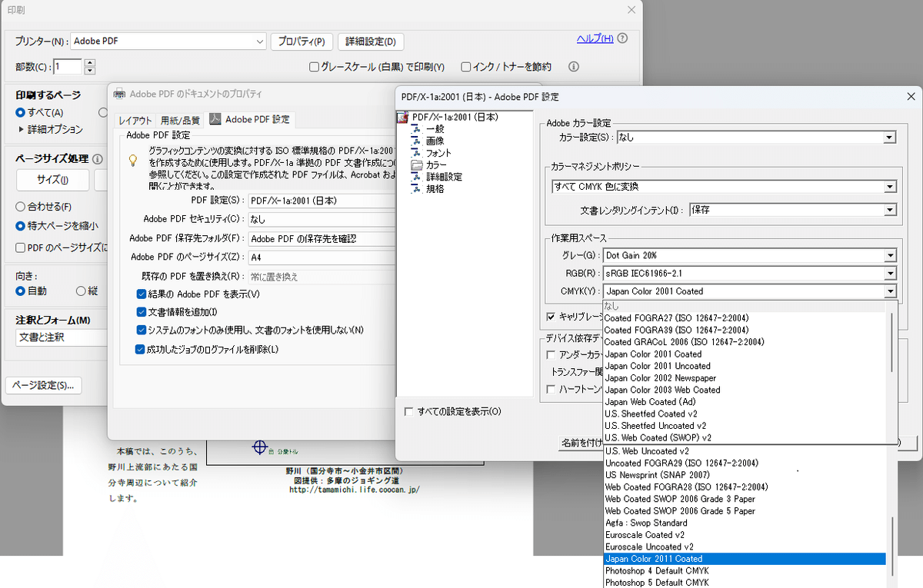Click the ページ設定(S)... button
Screen dimensions: 923x588
tap(44, 385)
